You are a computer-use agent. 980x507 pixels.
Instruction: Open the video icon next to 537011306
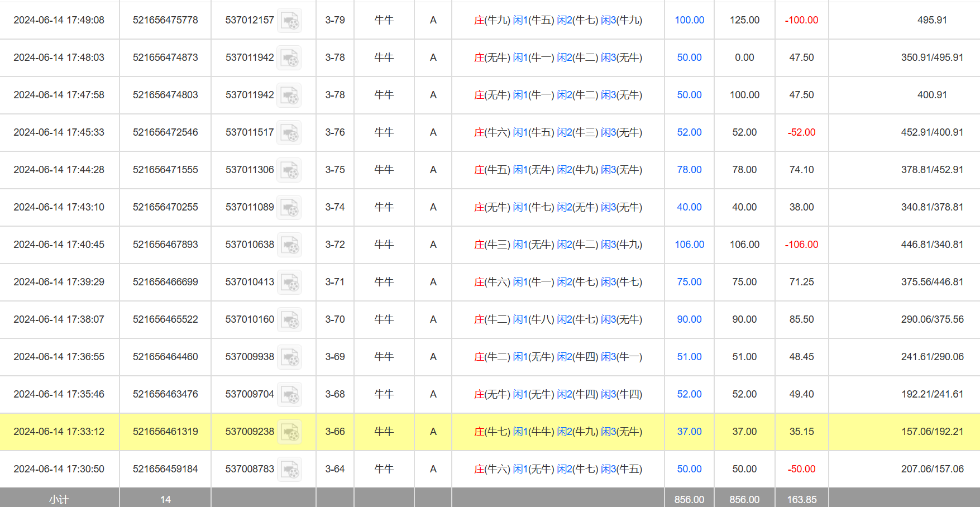tap(289, 170)
